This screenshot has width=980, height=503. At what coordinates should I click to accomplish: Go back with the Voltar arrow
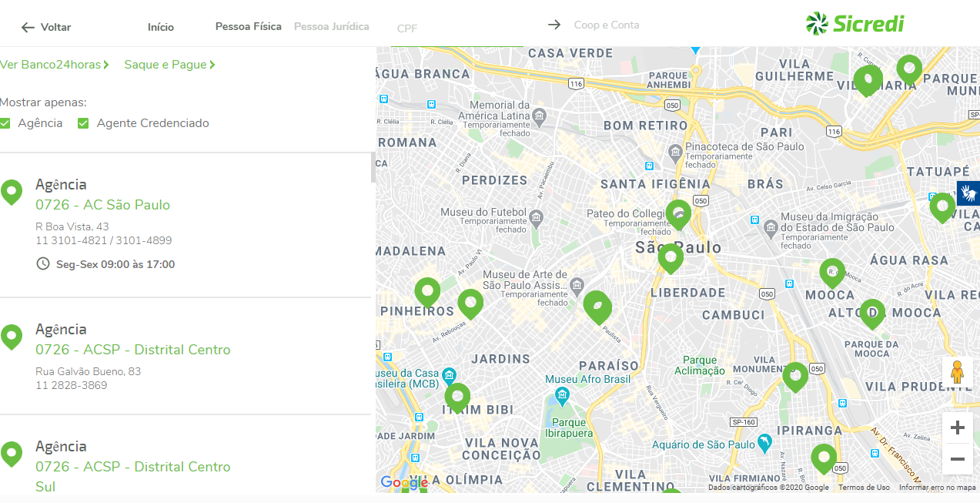pos(46,27)
